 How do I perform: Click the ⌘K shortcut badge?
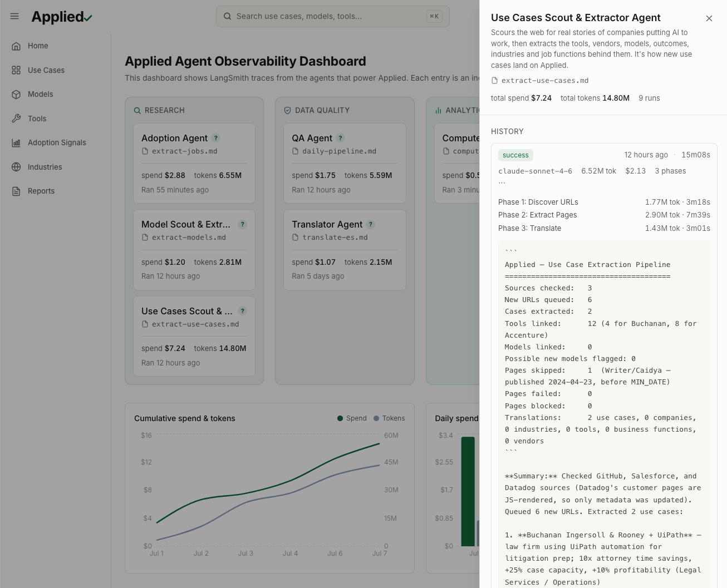coord(434,17)
